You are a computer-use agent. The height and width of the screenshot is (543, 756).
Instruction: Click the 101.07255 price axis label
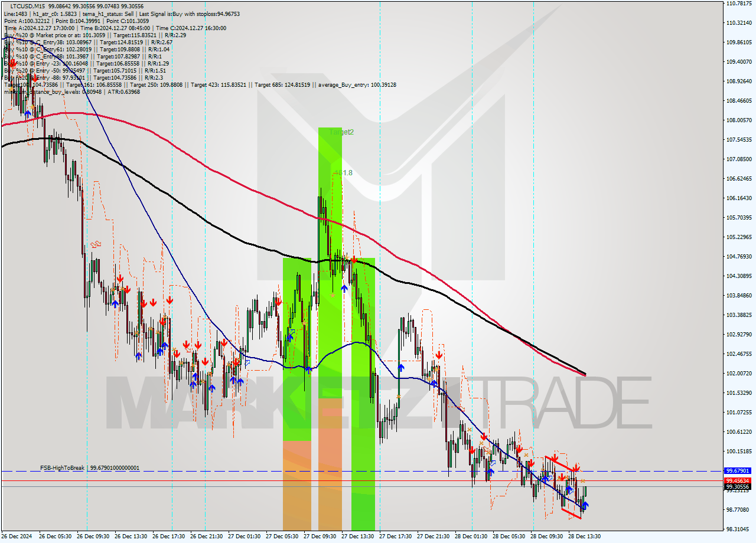pyautogui.click(x=739, y=412)
